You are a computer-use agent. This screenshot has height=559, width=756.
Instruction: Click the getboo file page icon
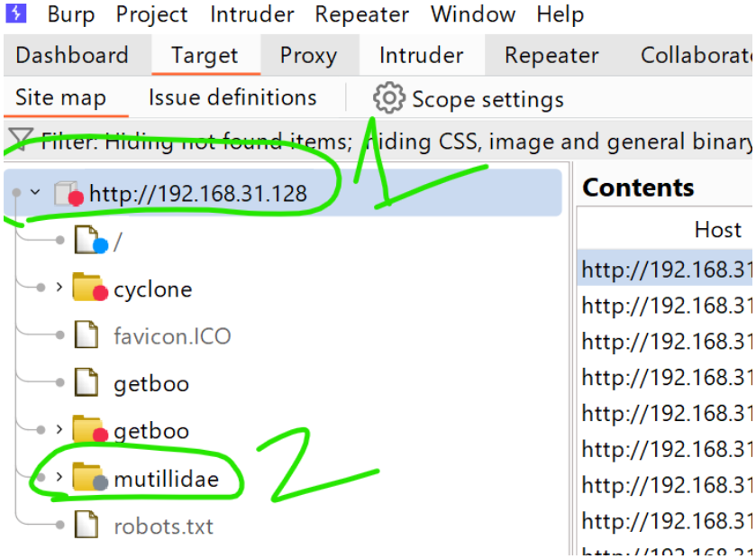[87, 382]
